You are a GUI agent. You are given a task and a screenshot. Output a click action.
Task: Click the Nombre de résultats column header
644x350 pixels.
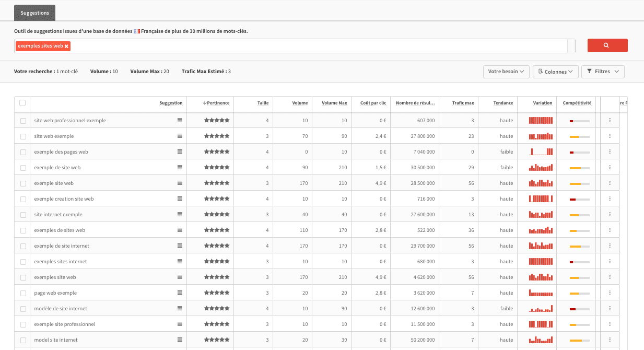pos(415,103)
